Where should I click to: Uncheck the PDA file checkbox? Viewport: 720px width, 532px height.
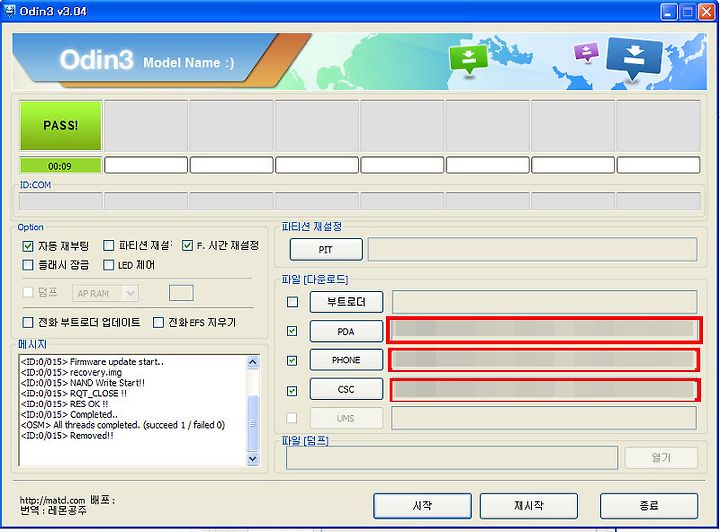(292, 331)
